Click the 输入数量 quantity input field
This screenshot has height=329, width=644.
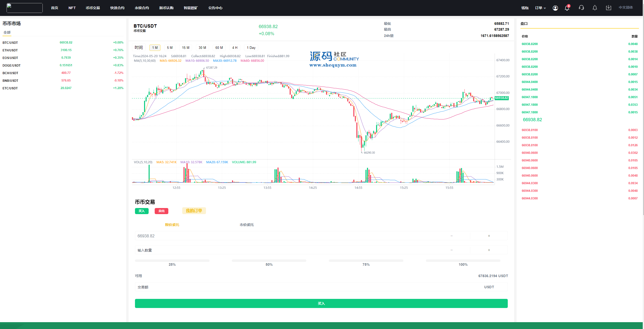(284, 250)
